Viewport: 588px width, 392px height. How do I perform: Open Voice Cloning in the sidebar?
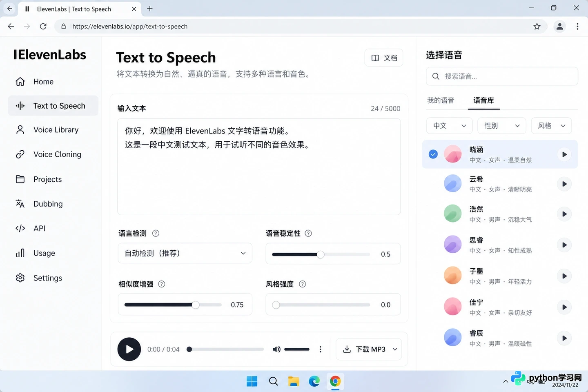tap(53, 154)
